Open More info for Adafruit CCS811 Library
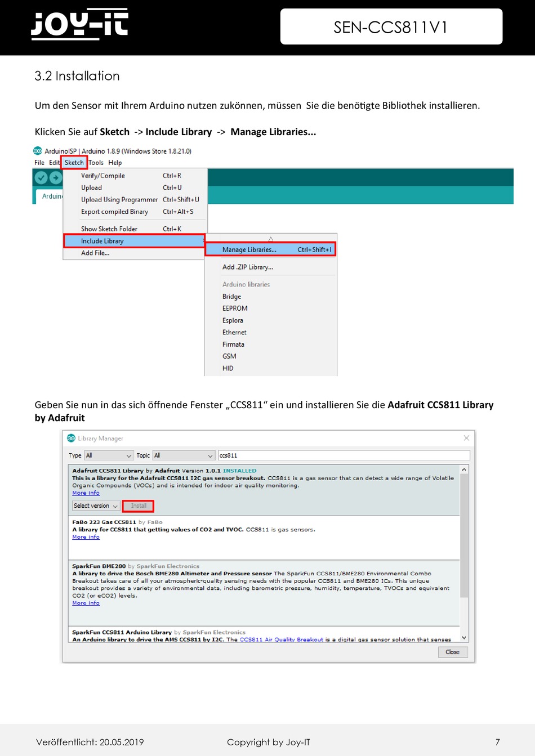 [x=86, y=493]
